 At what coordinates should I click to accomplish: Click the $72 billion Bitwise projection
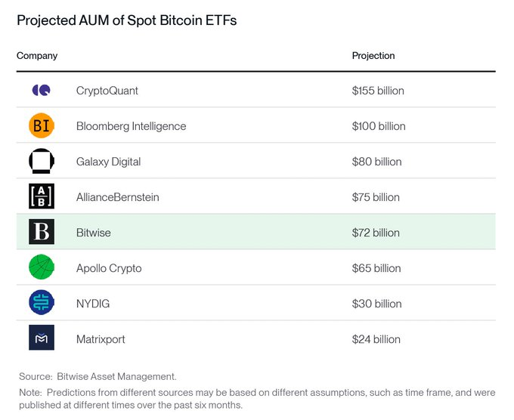click(376, 233)
